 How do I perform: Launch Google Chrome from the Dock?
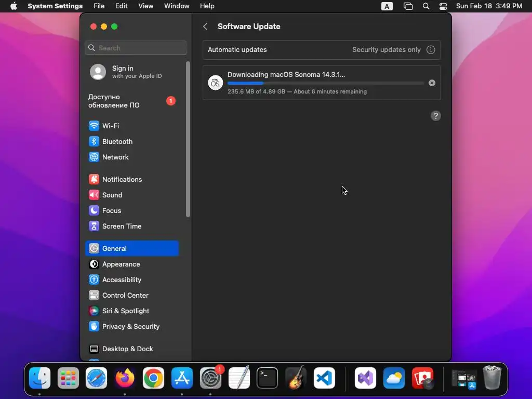tap(153, 378)
